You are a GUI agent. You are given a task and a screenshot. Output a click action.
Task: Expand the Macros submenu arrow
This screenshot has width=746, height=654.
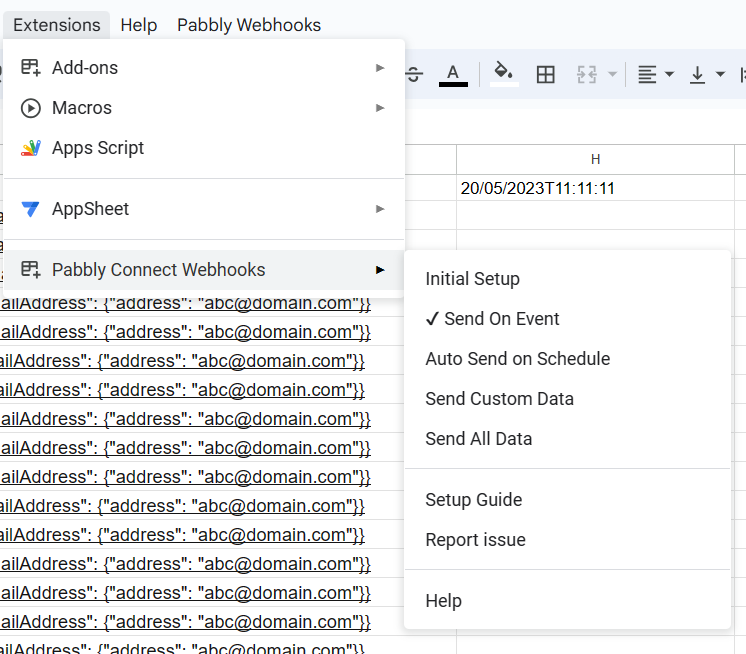pyautogui.click(x=380, y=108)
